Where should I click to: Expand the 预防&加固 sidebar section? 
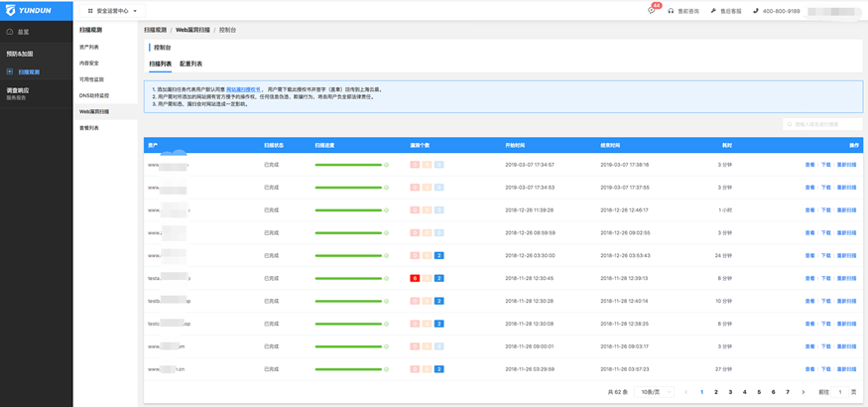(20, 54)
